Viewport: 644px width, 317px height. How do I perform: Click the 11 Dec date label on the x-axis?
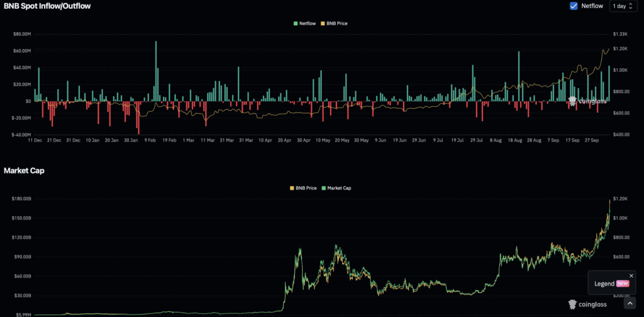(34, 140)
